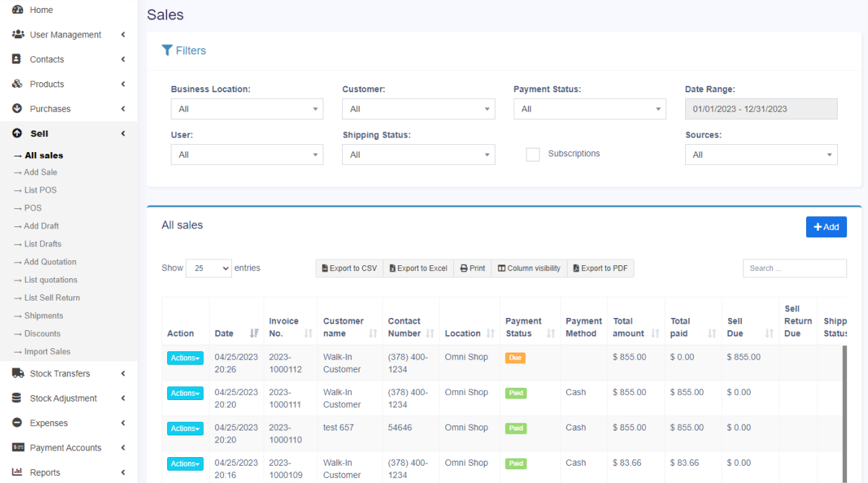Screen dimensions: 868x483
Task: Open the show entries count dropdown
Action: click(209, 268)
